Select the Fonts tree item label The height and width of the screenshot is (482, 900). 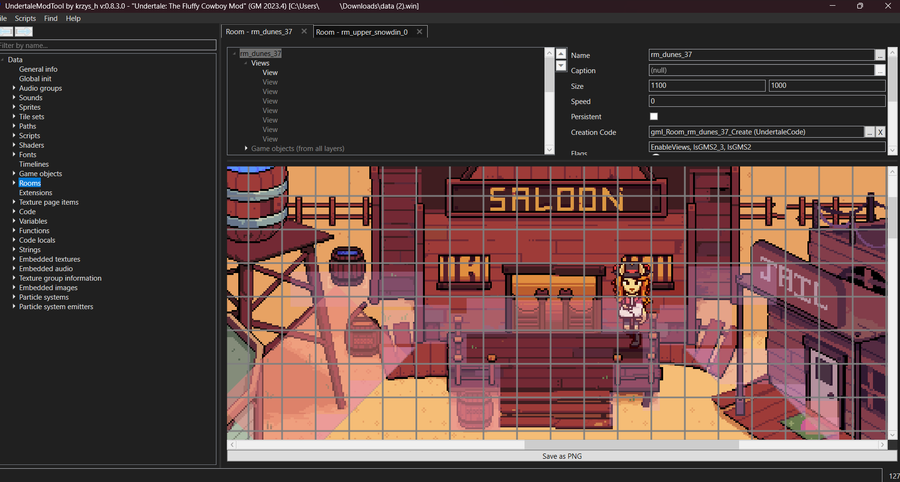coord(28,154)
